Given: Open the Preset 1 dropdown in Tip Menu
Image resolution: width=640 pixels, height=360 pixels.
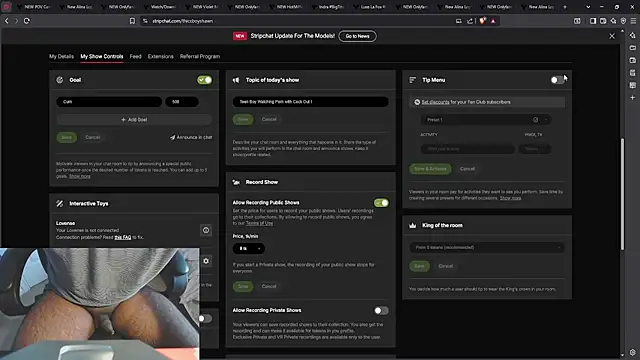Looking at the screenshot, I should [486, 120].
